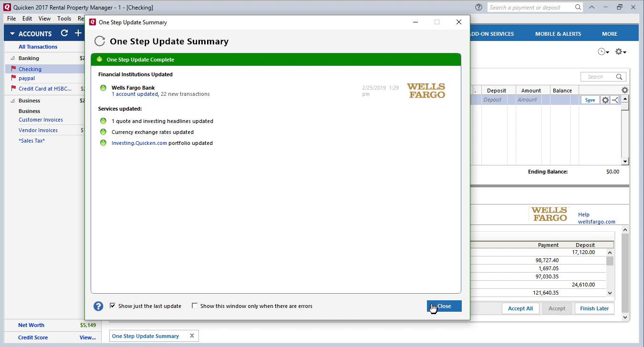644x347 pixels.
Task: Collapse the ribbon using the up chevron
Action: click(592, 7)
